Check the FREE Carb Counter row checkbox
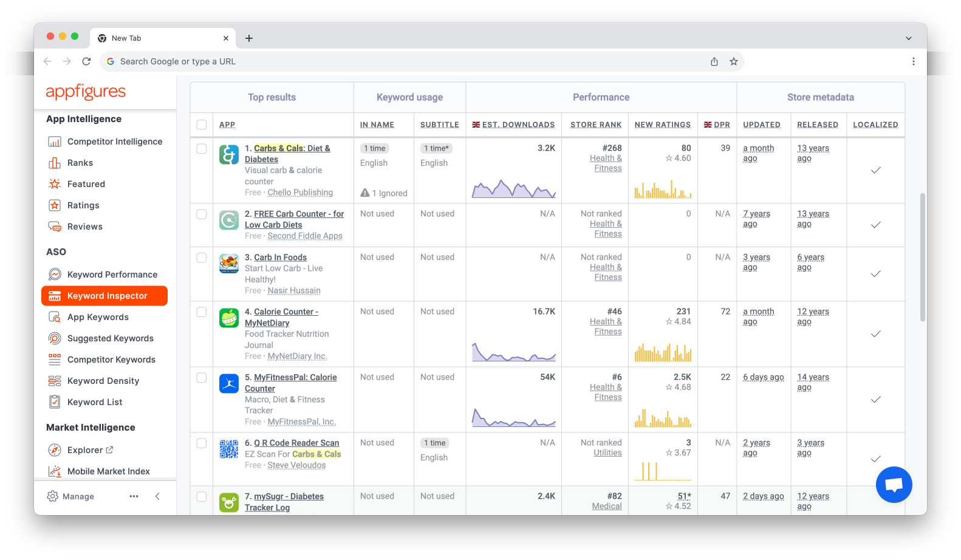The image size is (961, 560). (202, 214)
